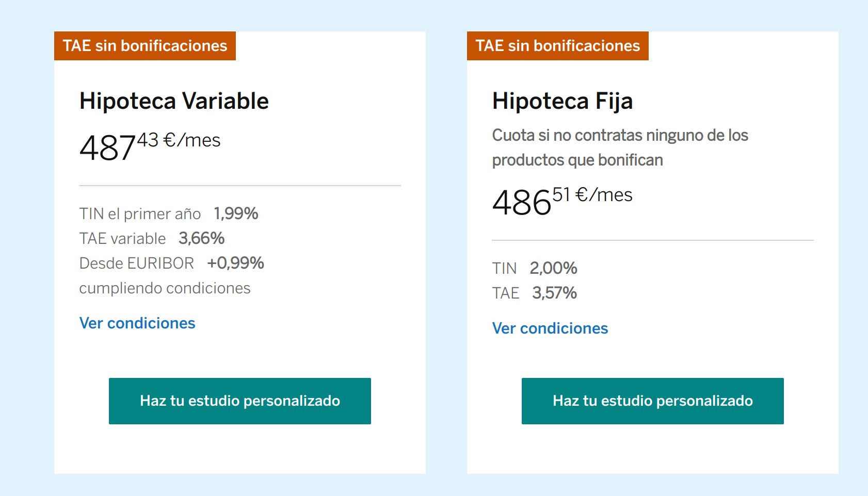Viewport: 868px width, 496px height.
Task: Click the TIN el primer año label
Action: [140, 213]
